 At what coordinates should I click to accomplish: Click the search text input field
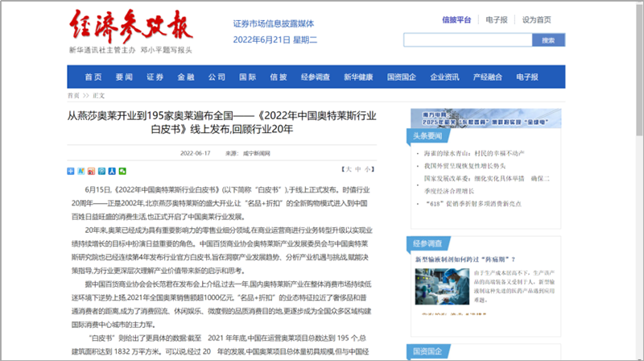coord(467,39)
